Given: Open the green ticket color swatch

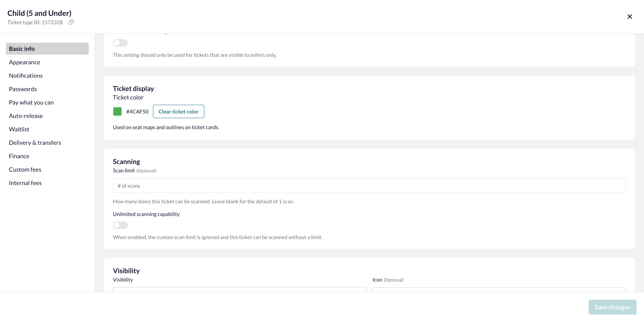Looking at the screenshot, I should click(x=117, y=112).
